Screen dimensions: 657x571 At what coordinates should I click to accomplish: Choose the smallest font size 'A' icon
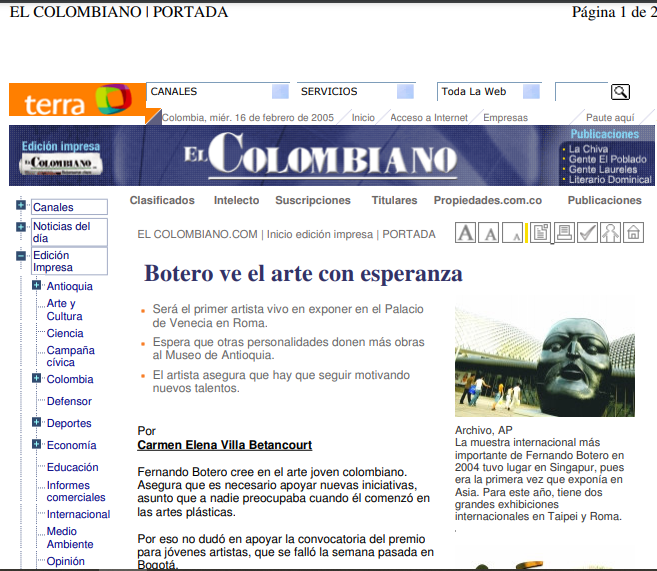[514, 235]
